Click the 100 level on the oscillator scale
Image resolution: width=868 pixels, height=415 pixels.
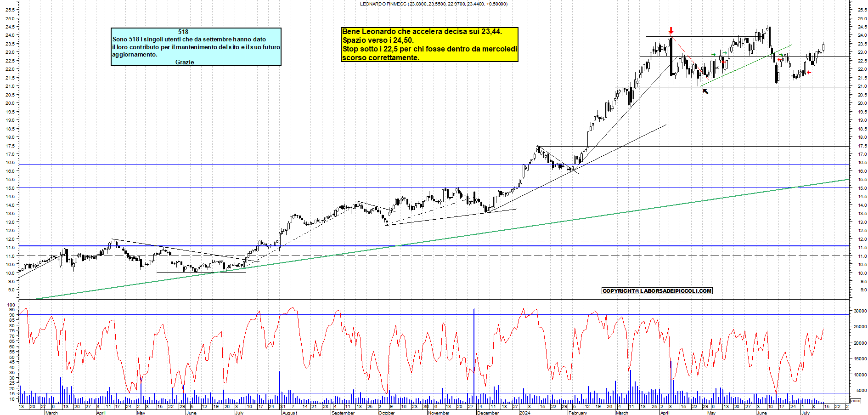point(12,305)
